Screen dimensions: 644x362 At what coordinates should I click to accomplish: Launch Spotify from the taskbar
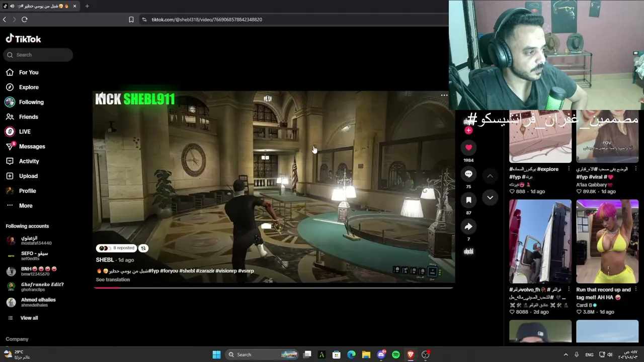point(396,354)
